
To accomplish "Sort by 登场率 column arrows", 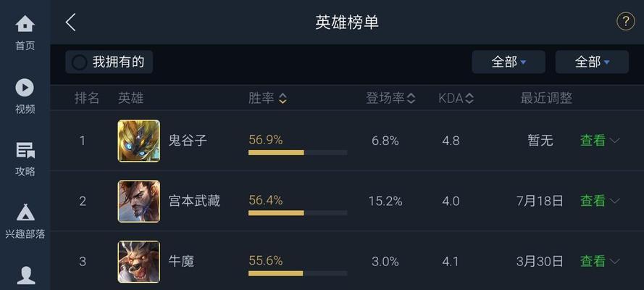I will (x=411, y=98).
